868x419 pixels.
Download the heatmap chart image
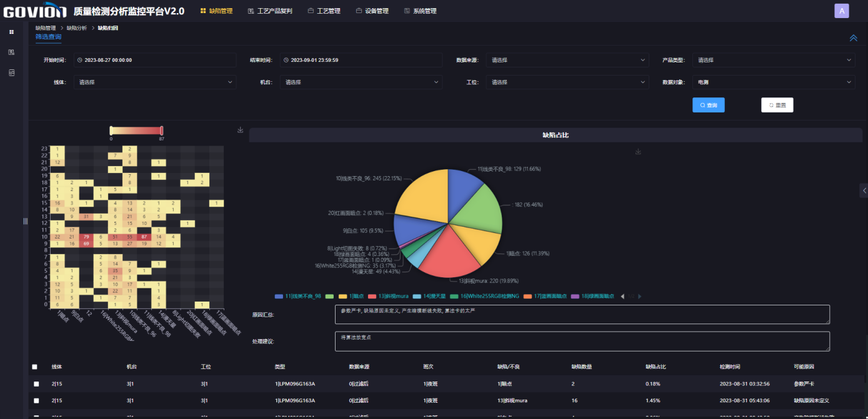[241, 130]
